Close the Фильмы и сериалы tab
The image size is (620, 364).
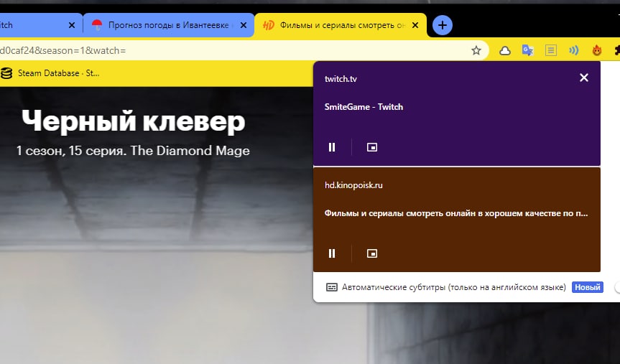pos(415,25)
